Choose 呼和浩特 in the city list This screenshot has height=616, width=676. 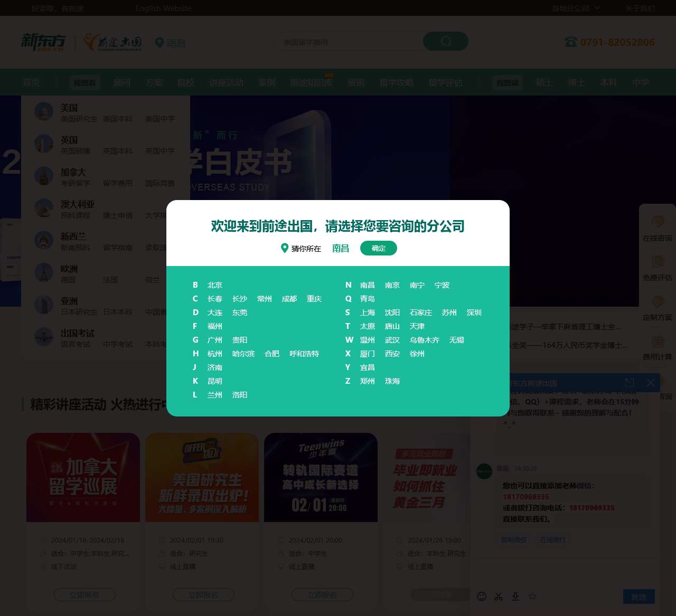(x=305, y=354)
